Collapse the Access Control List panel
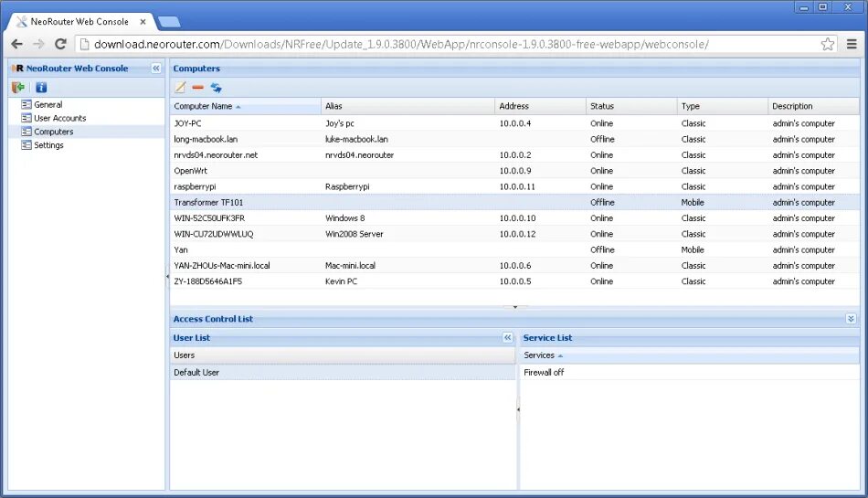The width and height of the screenshot is (868, 498). (851, 319)
